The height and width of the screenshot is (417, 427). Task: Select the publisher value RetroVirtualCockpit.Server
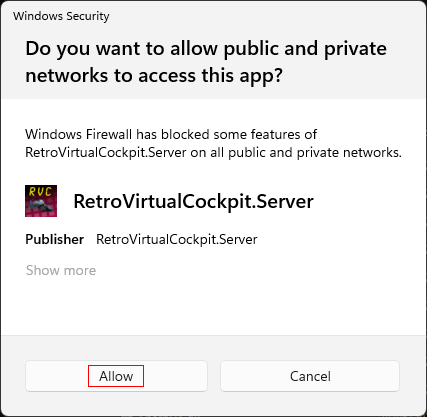pyautogui.click(x=177, y=240)
